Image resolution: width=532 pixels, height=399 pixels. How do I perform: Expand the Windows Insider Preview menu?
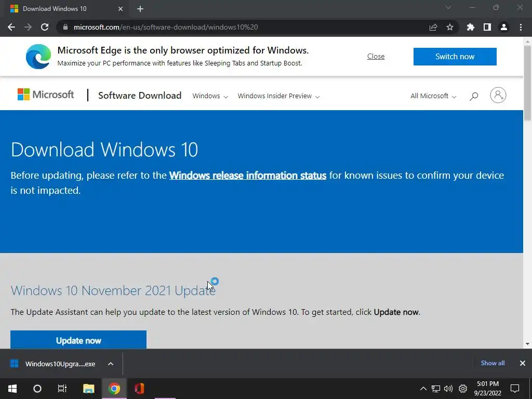[x=278, y=96]
